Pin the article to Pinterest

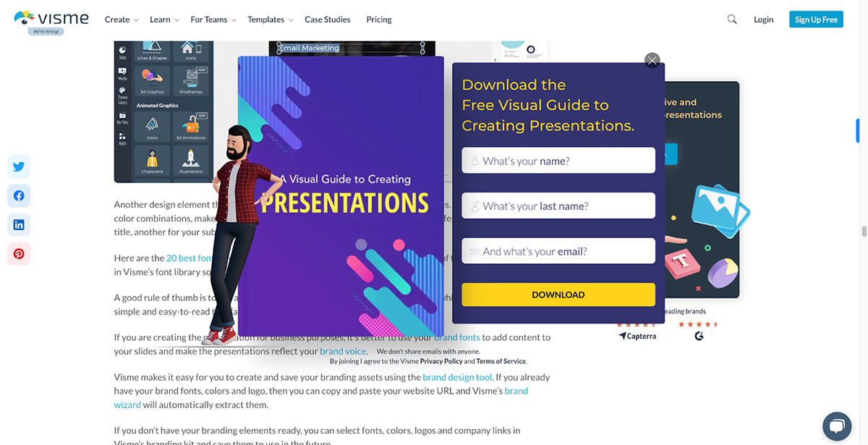(18, 253)
